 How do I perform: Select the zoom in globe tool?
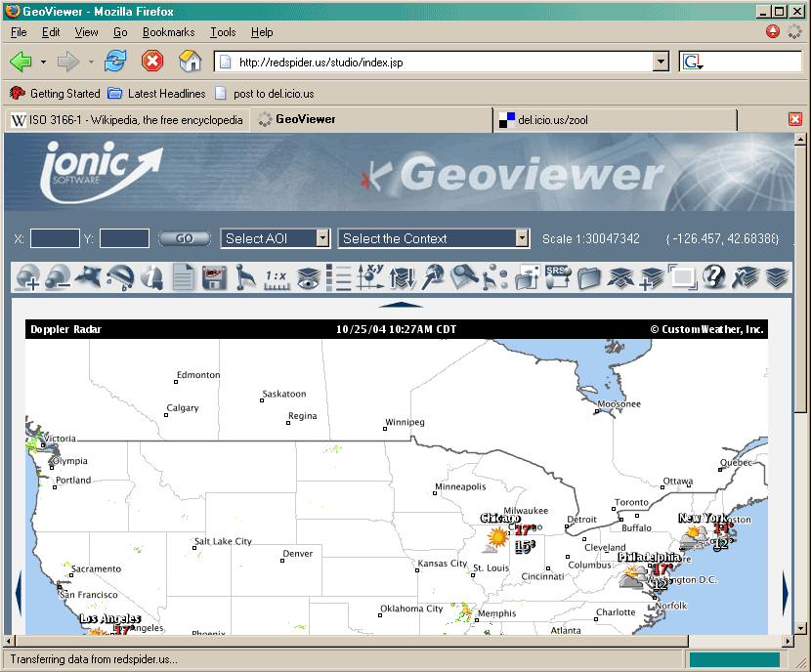(x=27, y=278)
